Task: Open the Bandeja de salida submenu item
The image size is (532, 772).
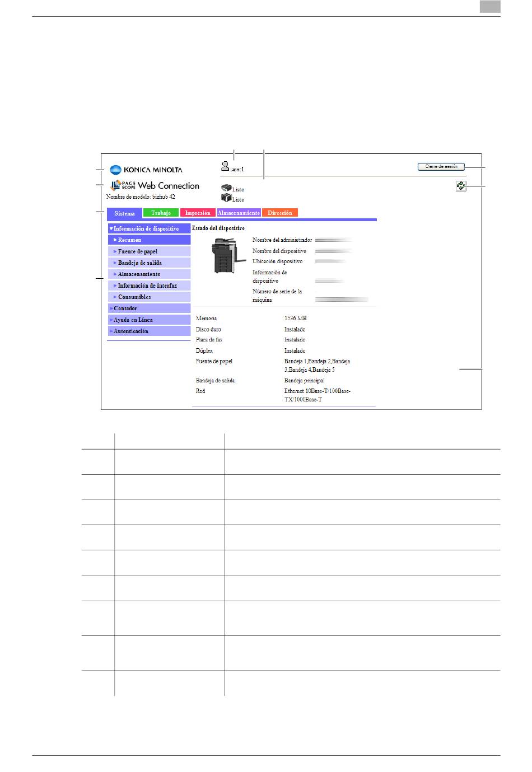Action: [149, 263]
